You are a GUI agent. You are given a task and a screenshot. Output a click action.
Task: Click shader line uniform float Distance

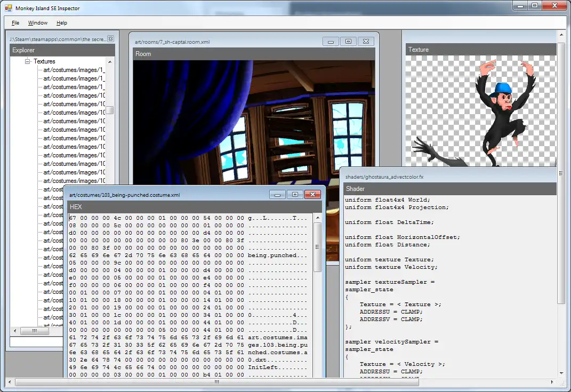388,244
